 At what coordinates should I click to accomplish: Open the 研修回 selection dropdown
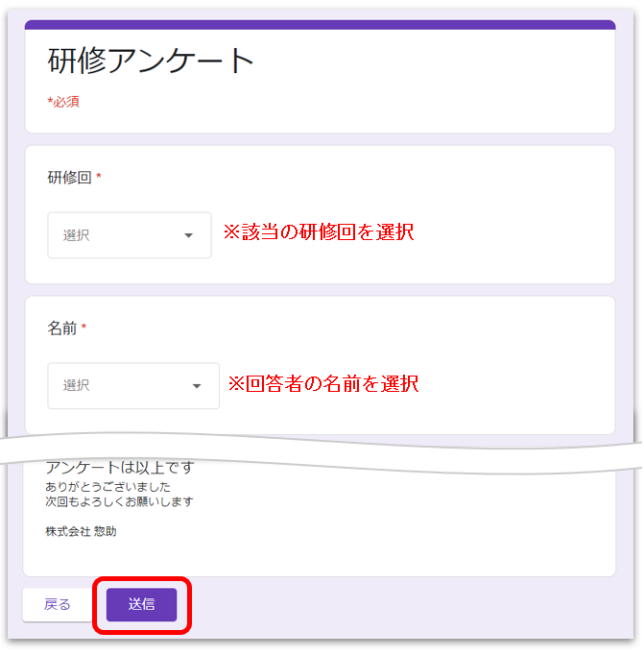pyautogui.click(x=130, y=235)
